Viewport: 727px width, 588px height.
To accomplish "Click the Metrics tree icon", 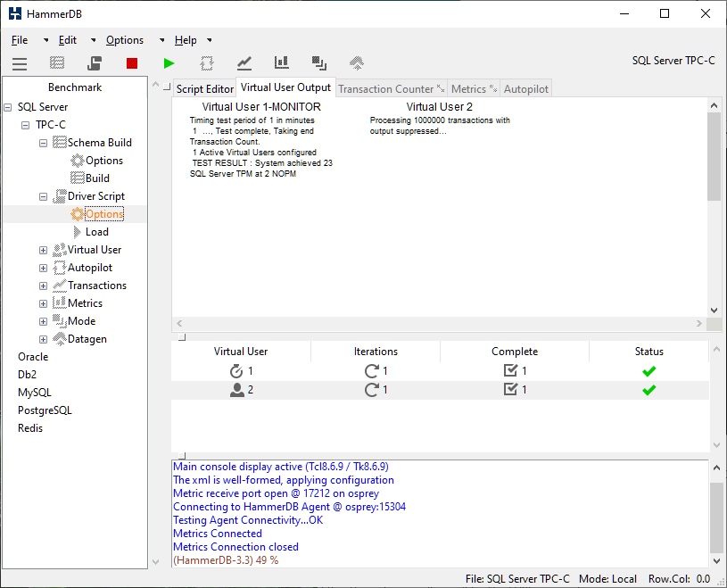I will (x=60, y=302).
